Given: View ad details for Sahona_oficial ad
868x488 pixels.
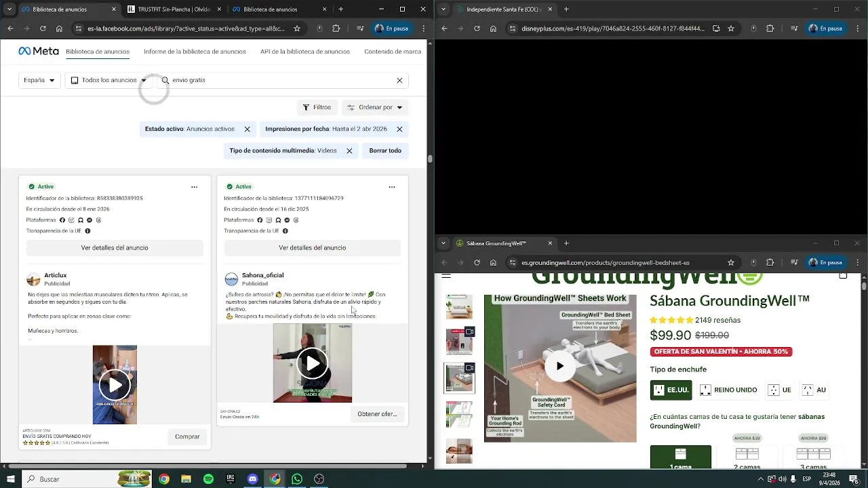Looking at the screenshot, I should [312, 248].
